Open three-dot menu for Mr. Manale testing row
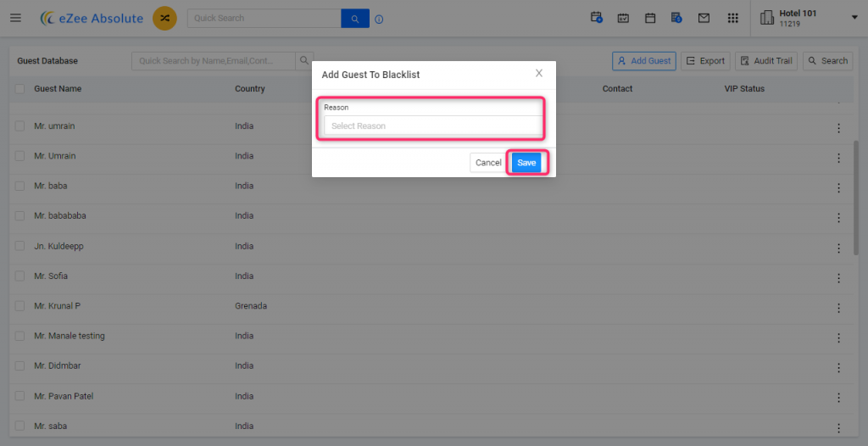The height and width of the screenshot is (446, 868). point(838,337)
